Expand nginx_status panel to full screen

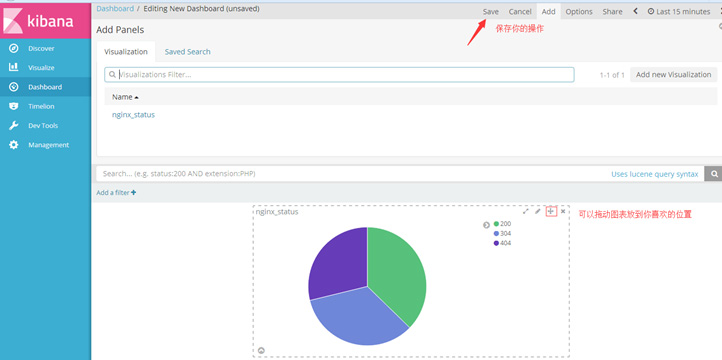coord(526,211)
